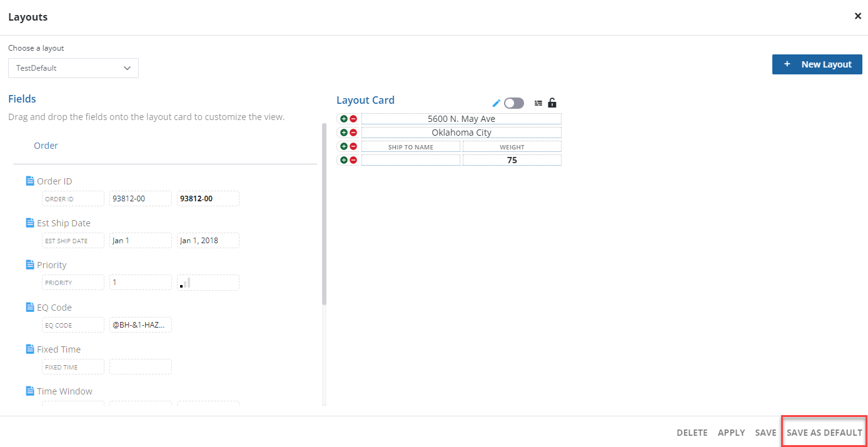Click the WEIGHT header cell
The width and height of the screenshot is (868, 447).
click(512, 146)
